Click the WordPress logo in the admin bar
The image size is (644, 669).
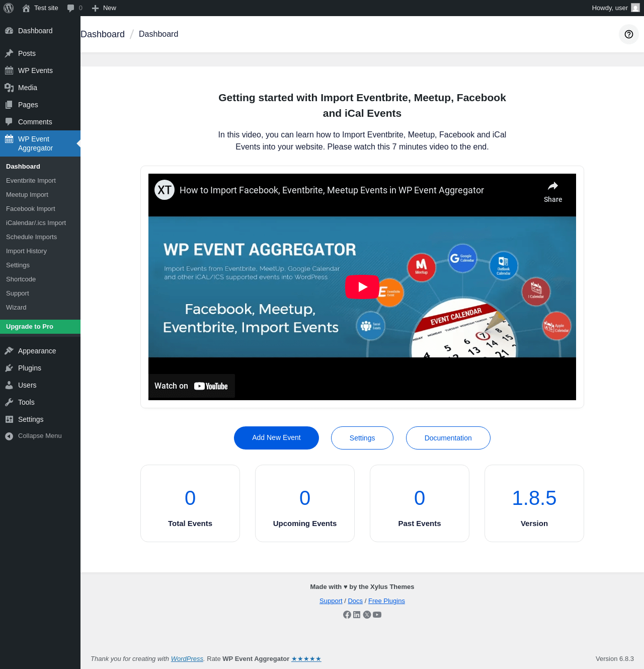[x=9, y=8]
